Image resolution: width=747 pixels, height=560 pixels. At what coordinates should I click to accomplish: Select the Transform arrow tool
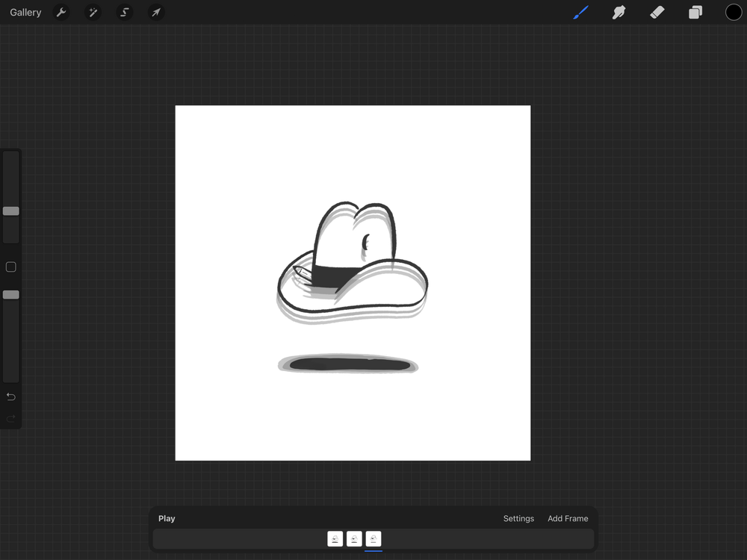(x=156, y=12)
